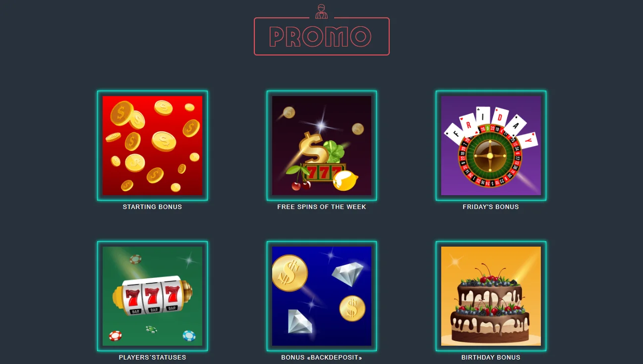The width and height of the screenshot is (643, 364).
Task: Click the large diamond in Backdeposit image
Action: pos(348,273)
